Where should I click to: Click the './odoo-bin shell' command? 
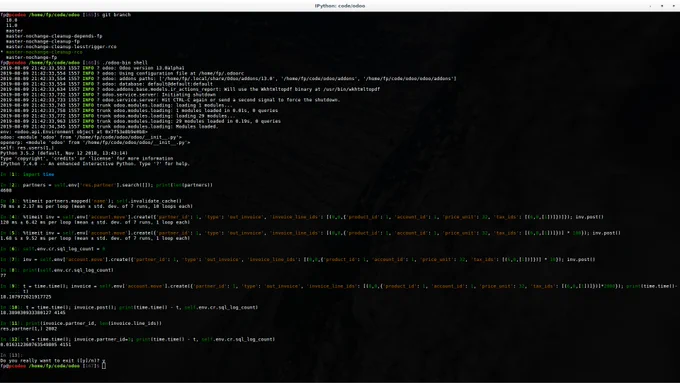(x=125, y=62)
